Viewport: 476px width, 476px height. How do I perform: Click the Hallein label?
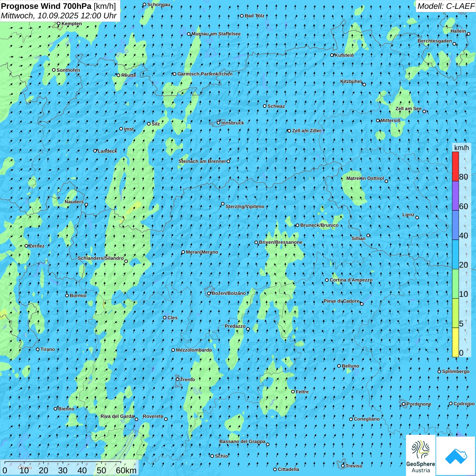[458, 31]
